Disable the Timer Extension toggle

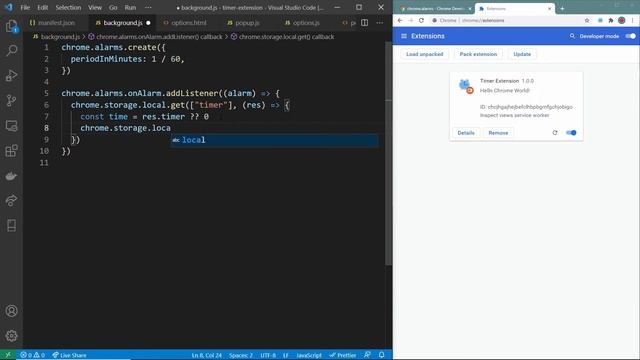click(571, 133)
